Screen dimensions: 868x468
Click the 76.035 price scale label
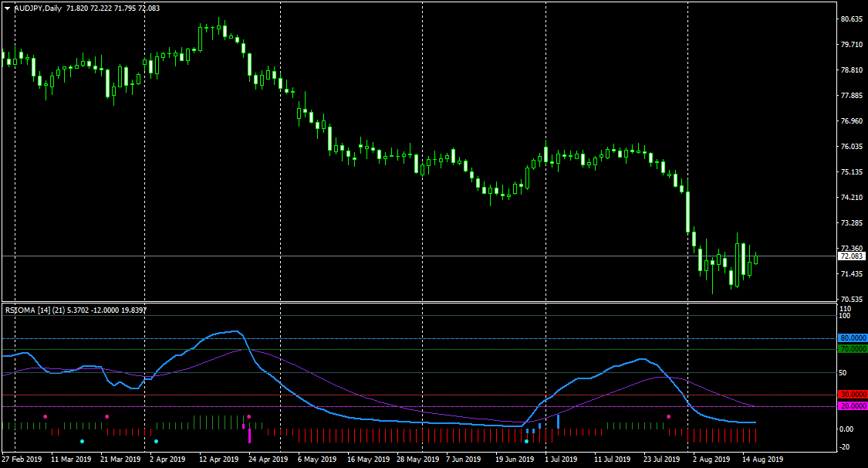pos(851,147)
